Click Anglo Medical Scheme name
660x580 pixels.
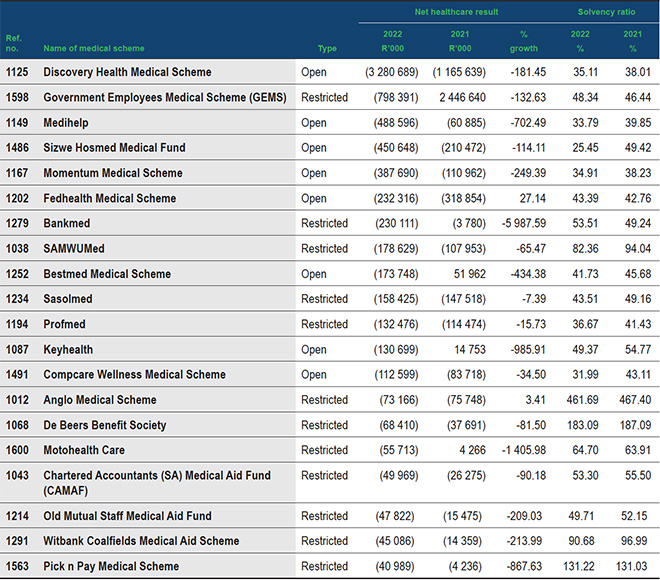point(100,400)
